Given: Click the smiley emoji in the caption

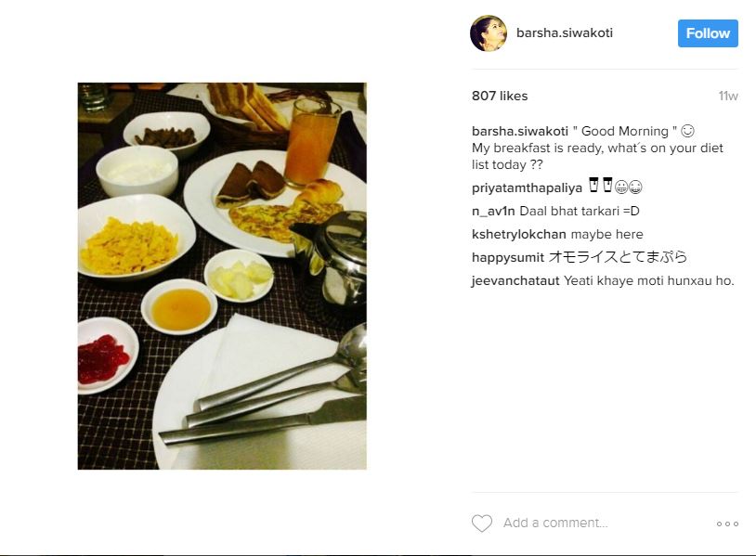Looking at the screenshot, I should (x=687, y=131).
